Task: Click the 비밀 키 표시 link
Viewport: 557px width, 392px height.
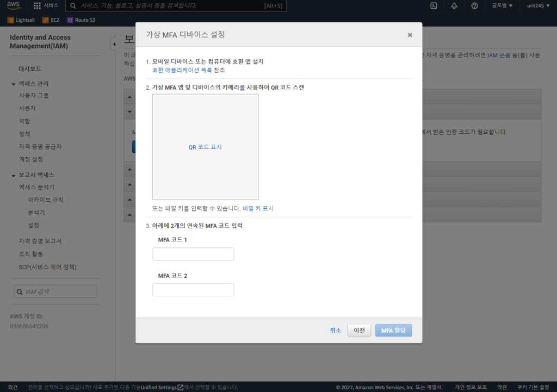Action: [x=258, y=208]
